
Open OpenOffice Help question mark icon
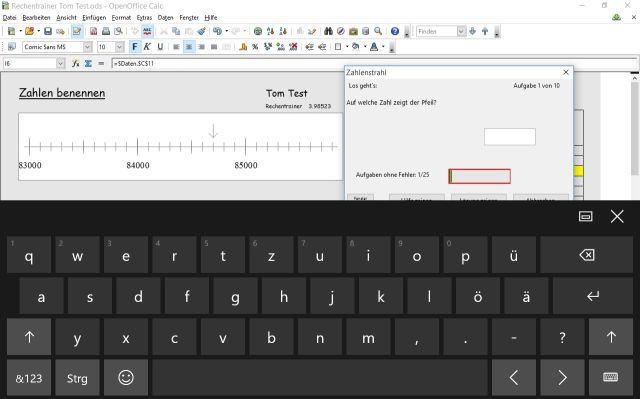point(395,31)
